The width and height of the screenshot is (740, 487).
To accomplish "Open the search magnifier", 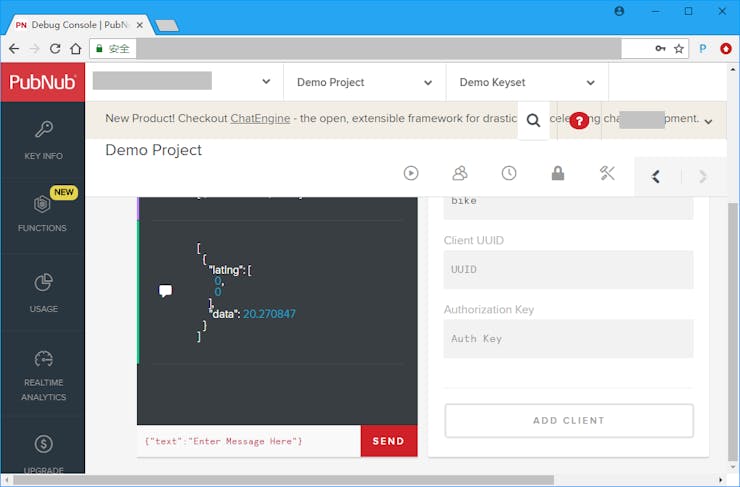I will click(533, 121).
